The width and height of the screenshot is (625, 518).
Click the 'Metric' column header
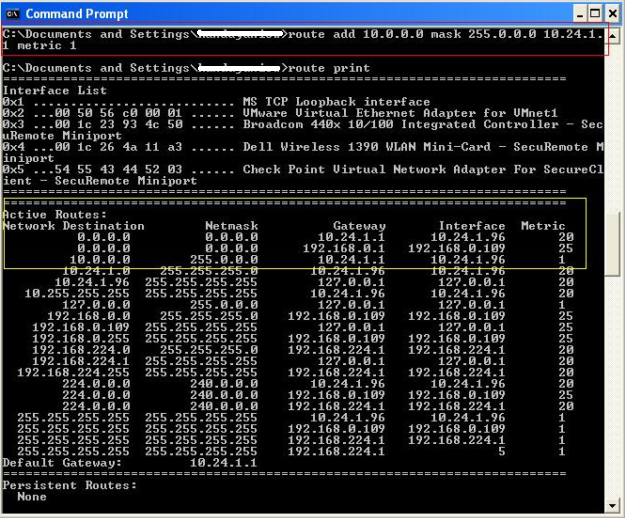pos(543,226)
